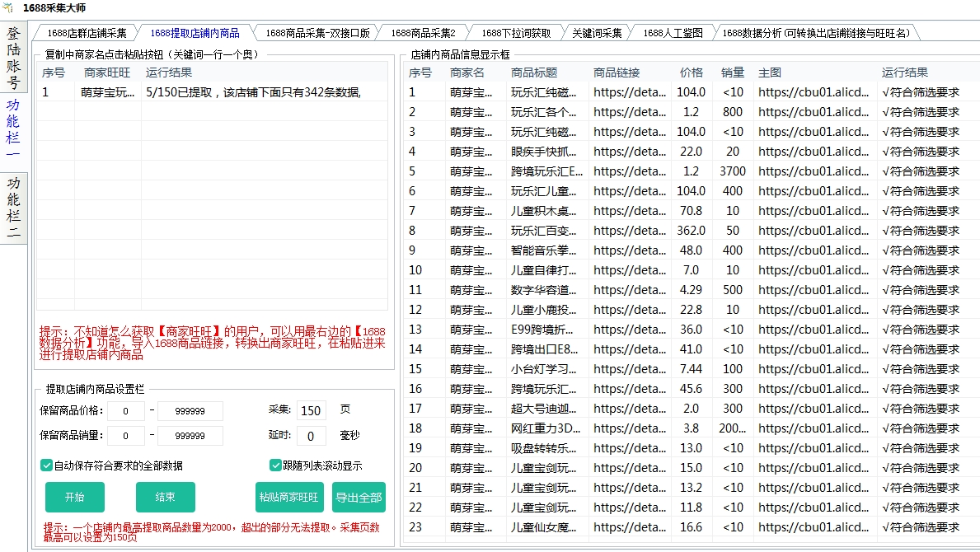This screenshot has width=980, height=552.
Task: Select product title 跨境玩乐汇E...
Action: pos(547,171)
